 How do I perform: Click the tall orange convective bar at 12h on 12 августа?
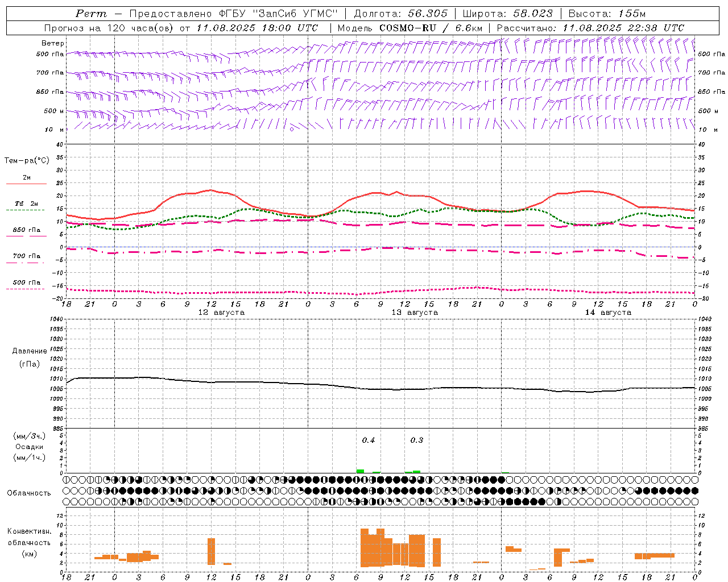click(212, 551)
